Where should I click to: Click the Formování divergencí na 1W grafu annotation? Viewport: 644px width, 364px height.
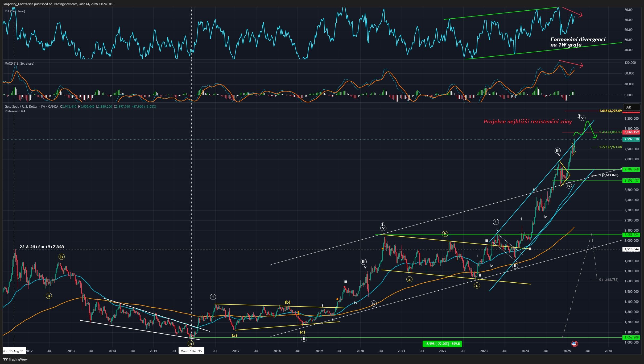click(x=578, y=42)
